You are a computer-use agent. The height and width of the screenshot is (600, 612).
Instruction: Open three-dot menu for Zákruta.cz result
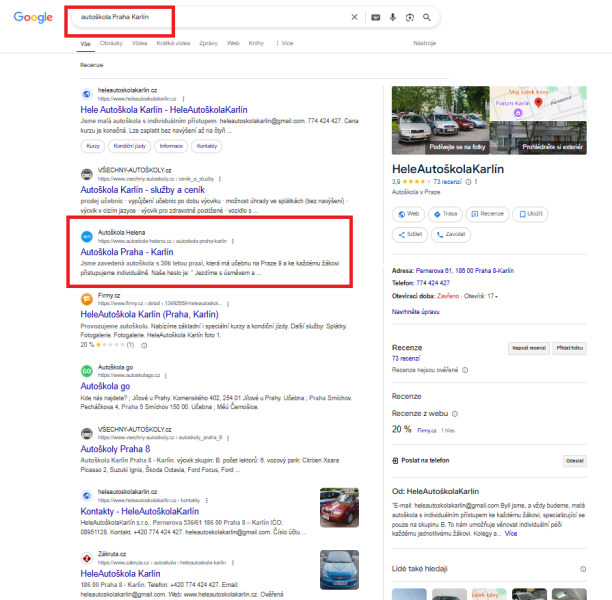233,563
